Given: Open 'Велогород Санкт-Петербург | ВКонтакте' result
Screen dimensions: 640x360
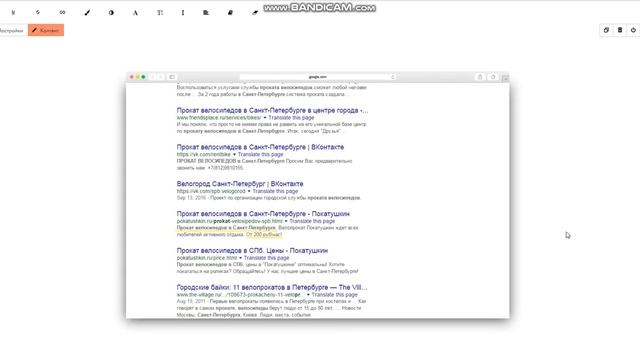Looking at the screenshot, I should 240,184.
